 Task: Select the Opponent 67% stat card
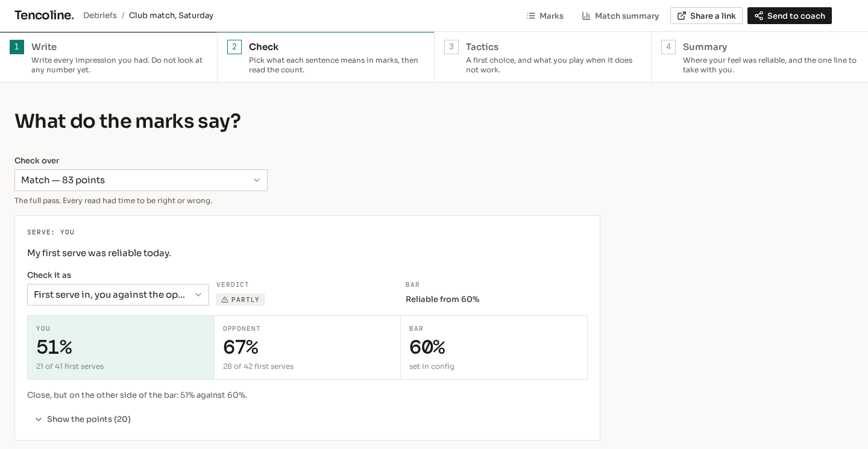[x=307, y=348]
